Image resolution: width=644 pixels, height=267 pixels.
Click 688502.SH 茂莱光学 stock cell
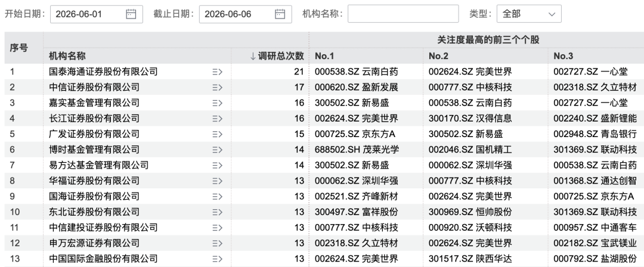coord(357,150)
